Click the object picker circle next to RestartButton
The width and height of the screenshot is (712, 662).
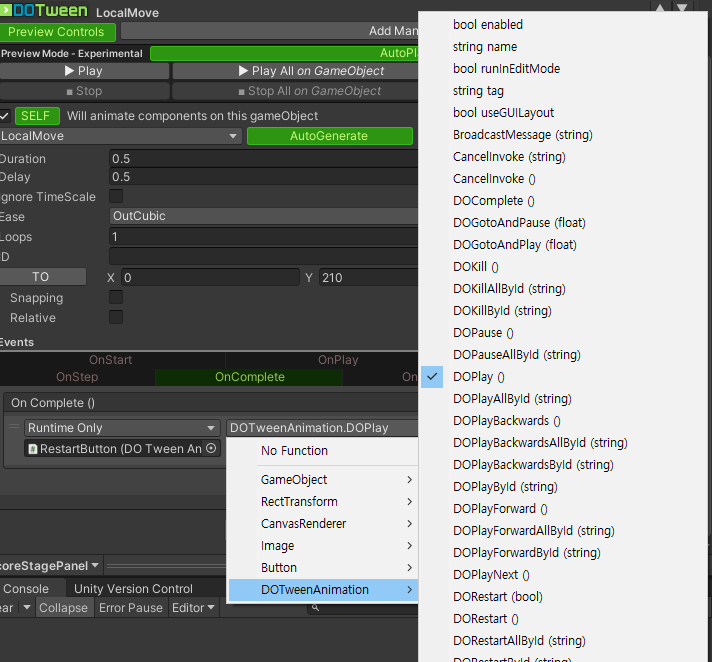(211, 448)
